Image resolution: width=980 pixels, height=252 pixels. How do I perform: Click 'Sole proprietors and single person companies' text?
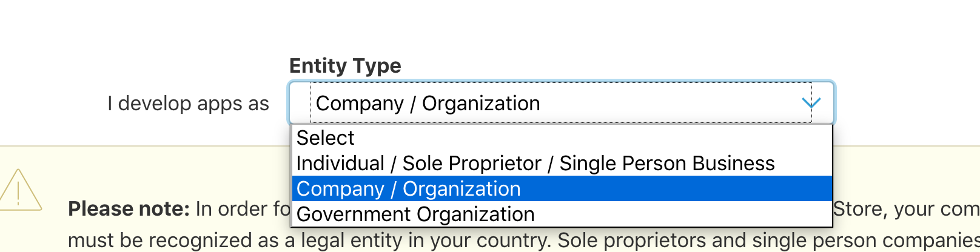(768, 240)
